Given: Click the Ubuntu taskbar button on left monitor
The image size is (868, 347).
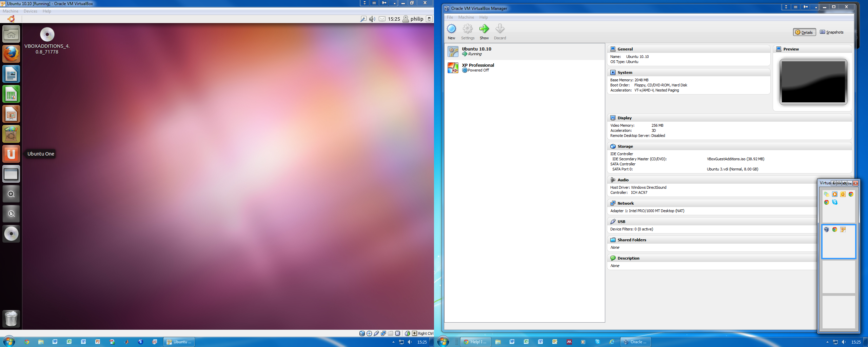Looking at the screenshot, I should 179,342.
